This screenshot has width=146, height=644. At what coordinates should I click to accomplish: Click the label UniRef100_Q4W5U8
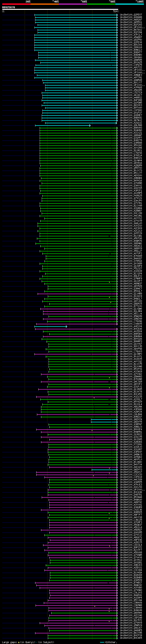click(x=131, y=80)
